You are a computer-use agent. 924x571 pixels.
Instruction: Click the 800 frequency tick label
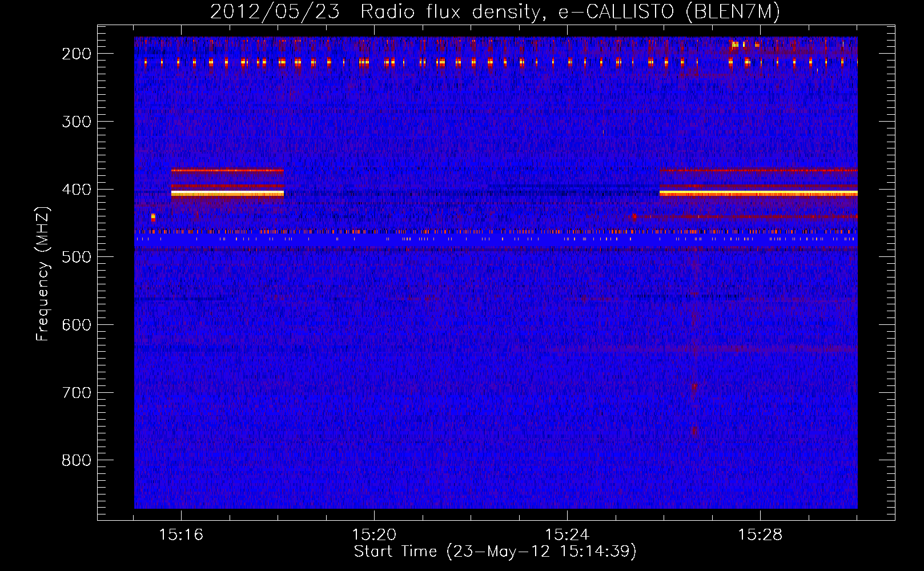(77, 460)
